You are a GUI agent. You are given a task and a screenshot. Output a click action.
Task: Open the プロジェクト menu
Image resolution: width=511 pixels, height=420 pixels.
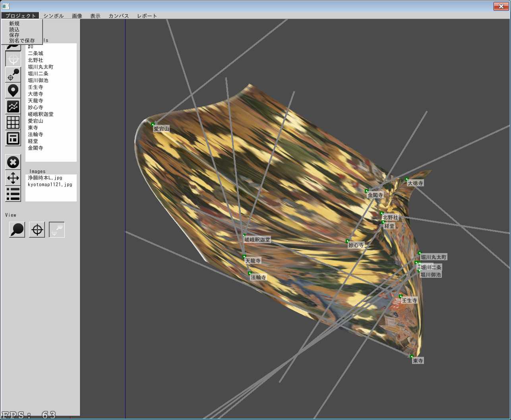point(20,16)
